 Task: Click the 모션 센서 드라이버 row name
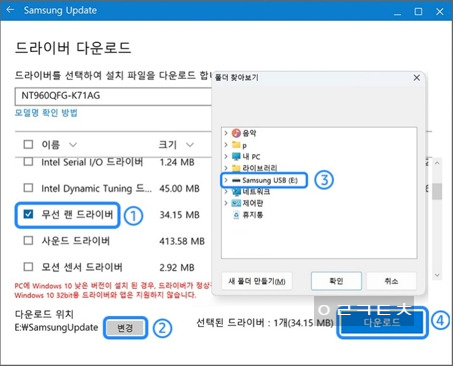pos(82,267)
